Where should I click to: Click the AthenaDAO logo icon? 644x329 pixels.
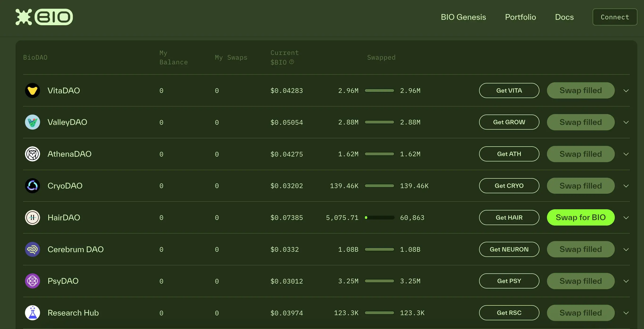click(32, 154)
